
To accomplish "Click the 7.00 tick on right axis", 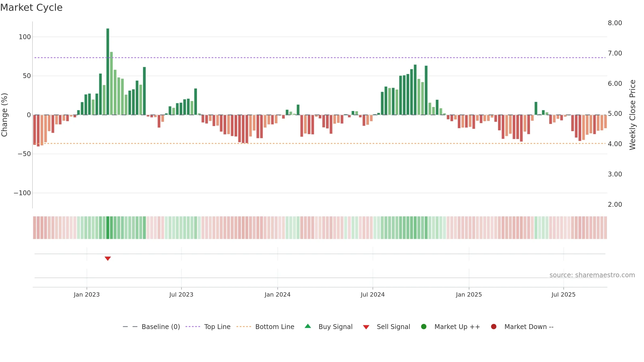I will (x=615, y=53).
